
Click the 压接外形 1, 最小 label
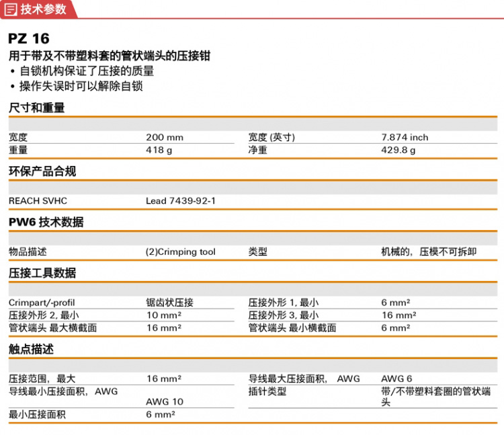(283, 303)
